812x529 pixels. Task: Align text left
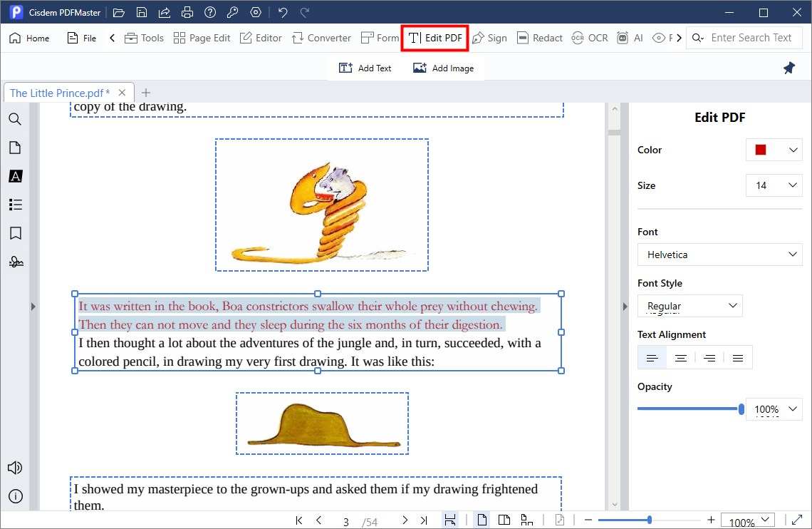tap(652, 357)
